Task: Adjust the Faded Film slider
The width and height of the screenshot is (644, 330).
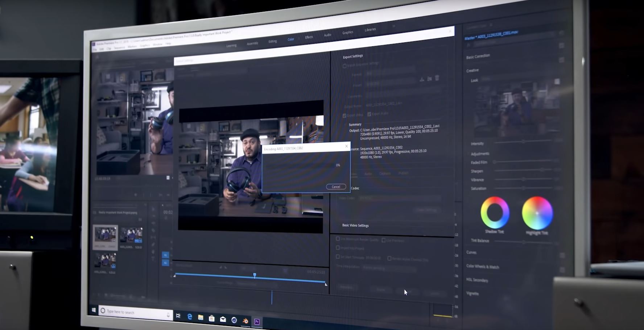Action: click(524, 161)
